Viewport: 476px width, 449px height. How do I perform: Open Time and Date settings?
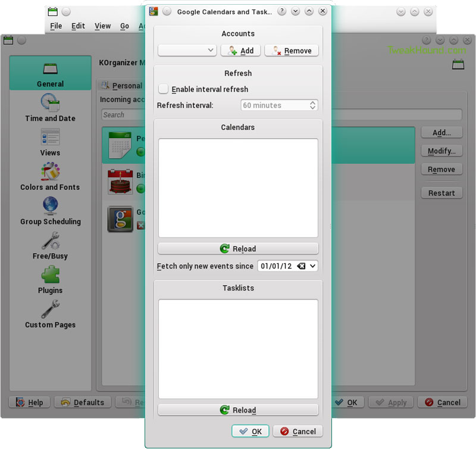pyautogui.click(x=51, y=108)
